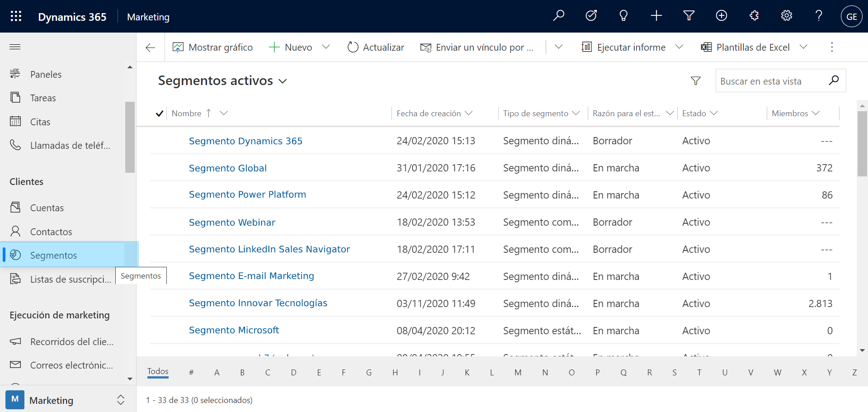Screen dimensions: 868x412
Task: Collapse the sidebar with the hamburger icon
Action: 15,47
